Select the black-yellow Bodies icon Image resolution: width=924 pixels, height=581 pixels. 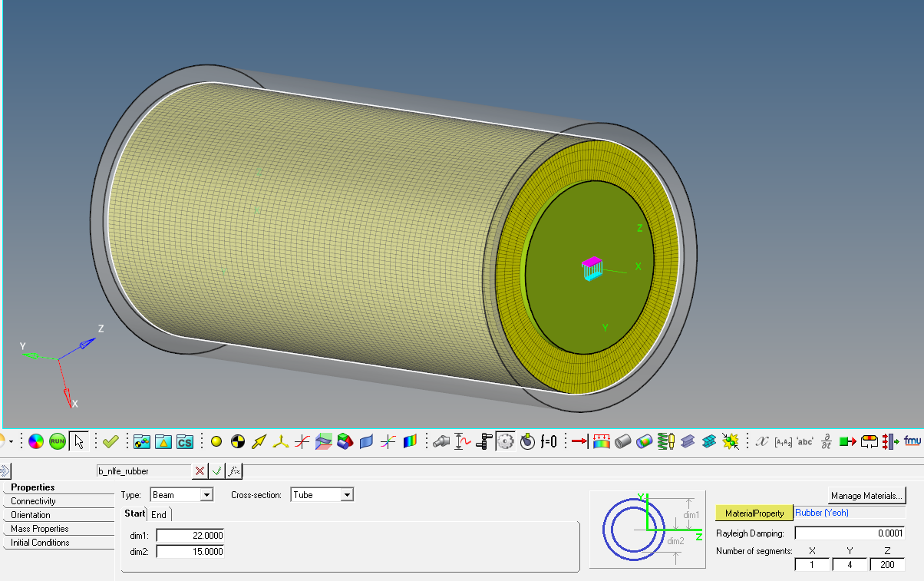click(238, 441)
